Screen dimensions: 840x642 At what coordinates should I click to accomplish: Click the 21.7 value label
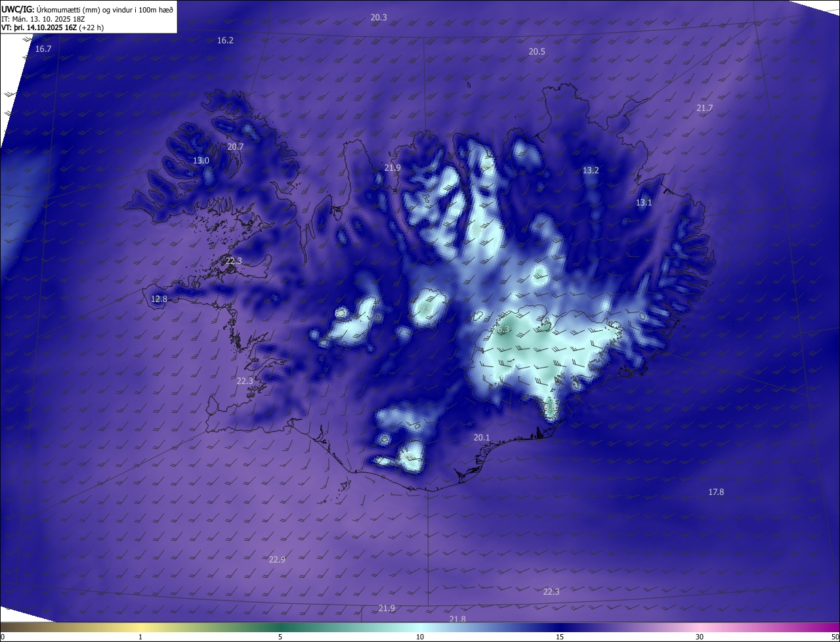704,108
